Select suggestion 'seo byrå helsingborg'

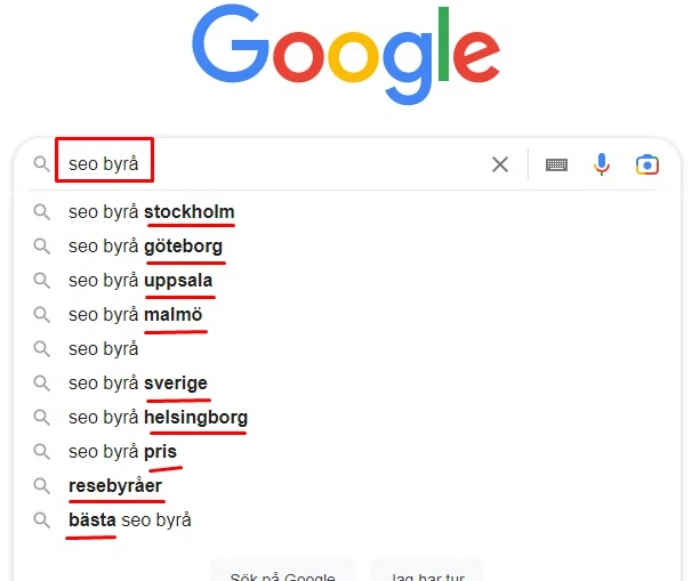[x=158, y=417]
